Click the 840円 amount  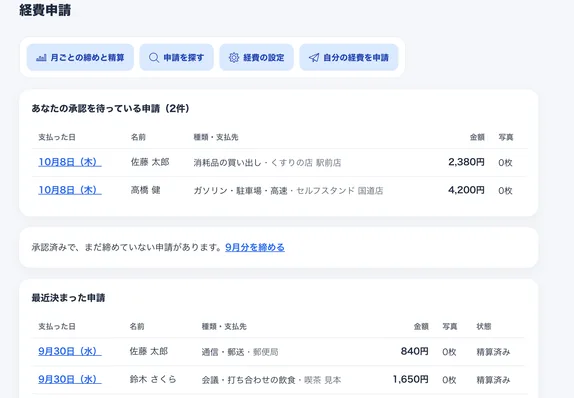coord(414,351)
